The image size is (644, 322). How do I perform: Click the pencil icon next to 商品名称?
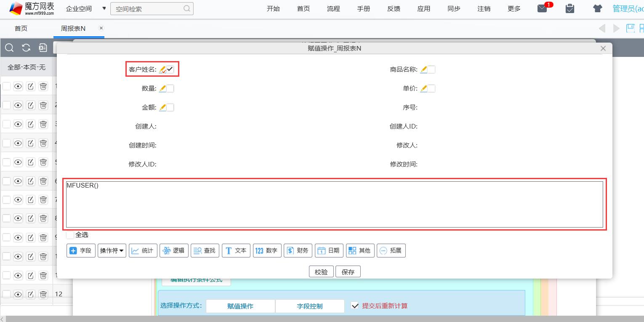tap(423, 70)
